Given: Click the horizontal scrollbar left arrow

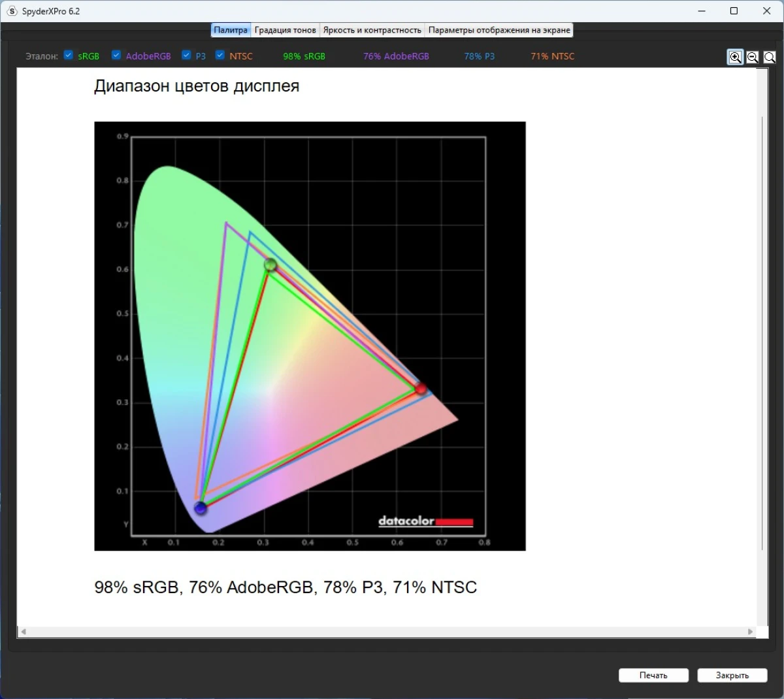Looking at the screenshot, I should pos(24,632).
